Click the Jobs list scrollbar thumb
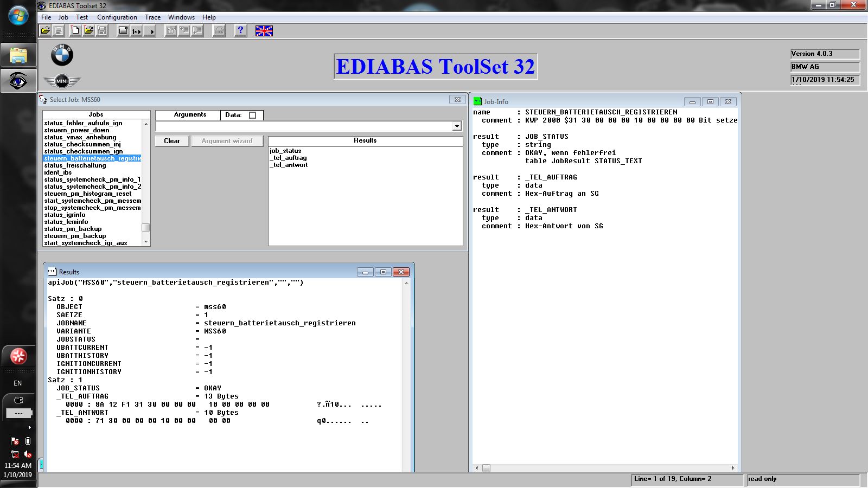 click(145, 227)
